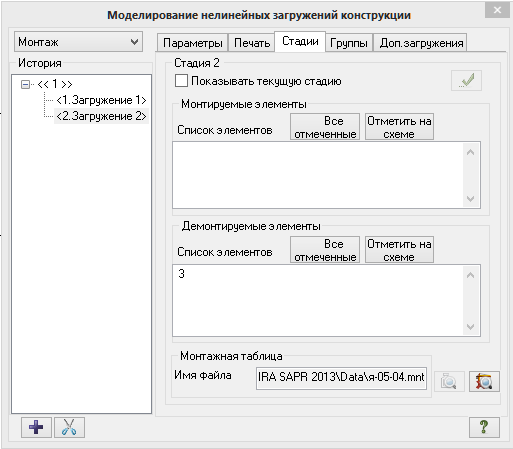Switch to the Доп.загружения tab
513x449 pixels.
pyautogui.click(x=421, y=43)
